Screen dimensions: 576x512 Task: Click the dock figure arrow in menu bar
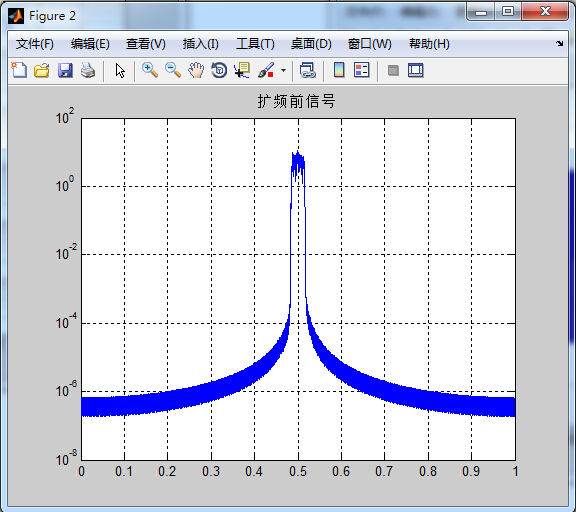pyautogui.click(x=559, y=43)
